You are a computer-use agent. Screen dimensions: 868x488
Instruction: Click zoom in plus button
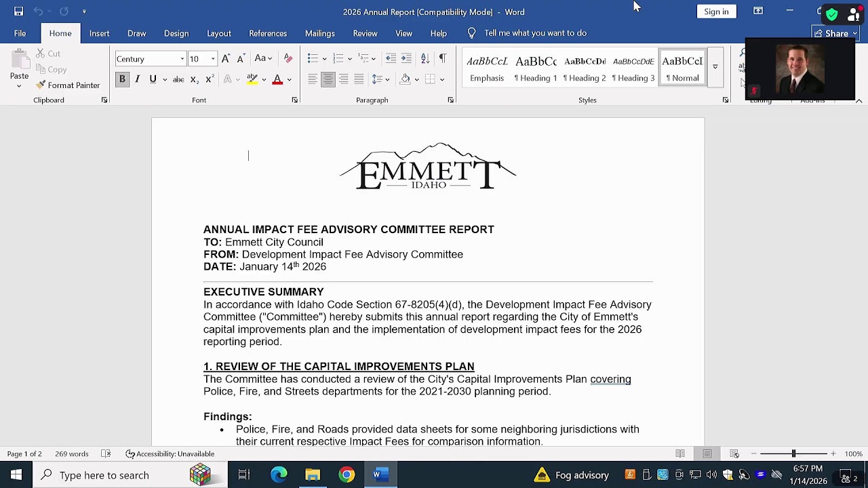[x=833, y=453]
